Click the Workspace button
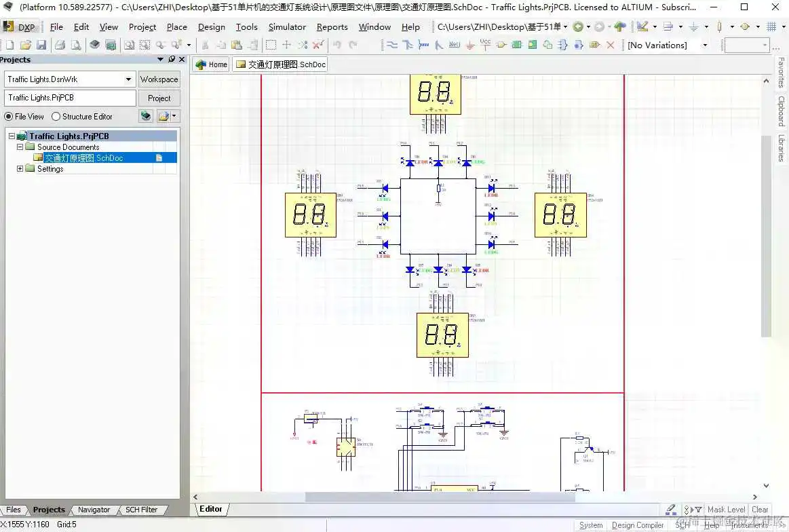 pyautogui.click(x=159, y=79)
